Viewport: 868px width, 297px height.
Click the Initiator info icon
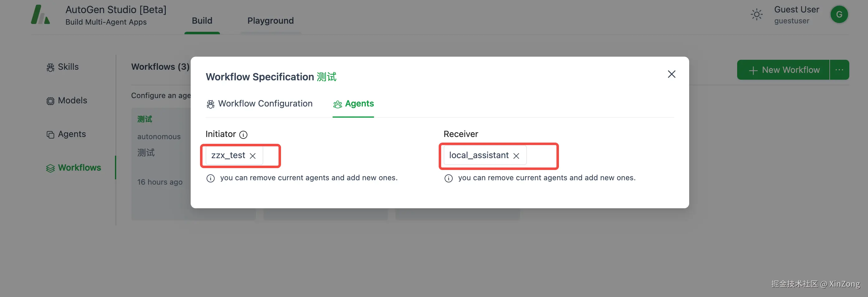click(243, 135)
